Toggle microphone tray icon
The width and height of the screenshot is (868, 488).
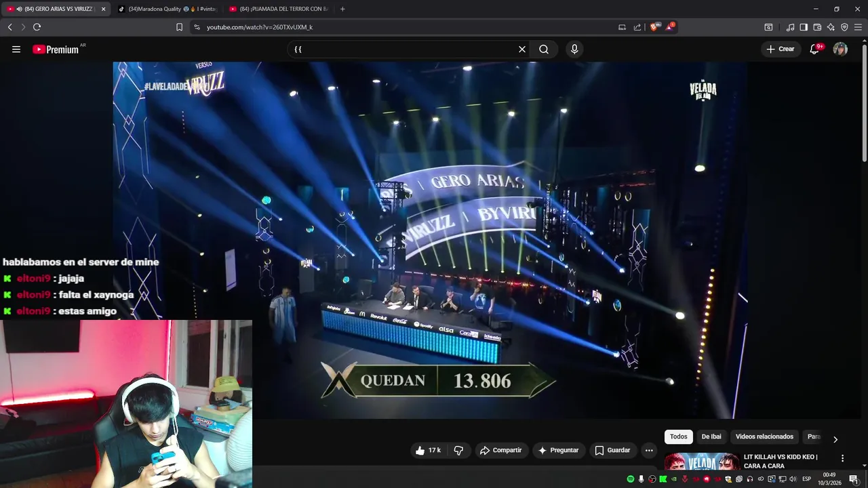pos(642,479)
